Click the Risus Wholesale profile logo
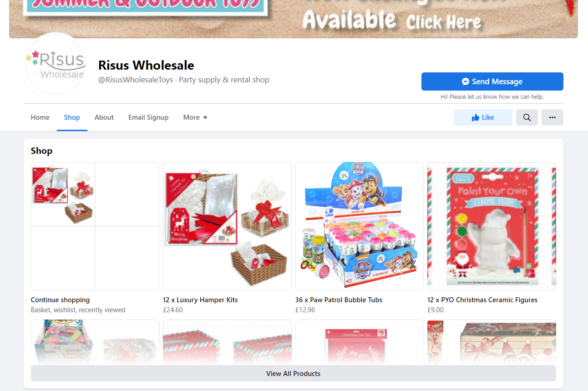This screenshot has width=588, height=391. click(x=55, y=63)
